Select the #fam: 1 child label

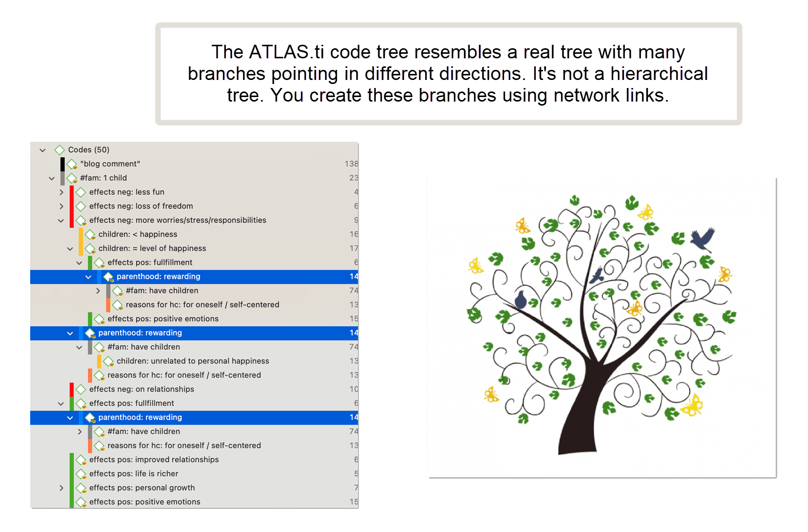104,178
